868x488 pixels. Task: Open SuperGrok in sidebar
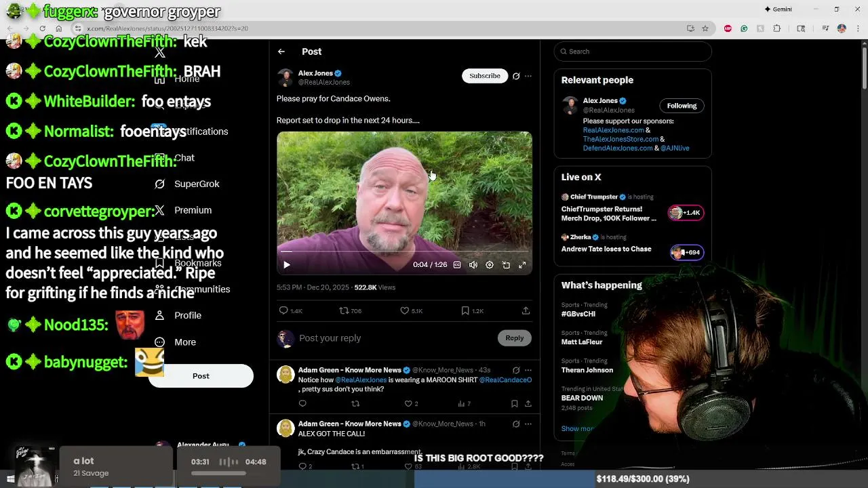click(187, 184)
